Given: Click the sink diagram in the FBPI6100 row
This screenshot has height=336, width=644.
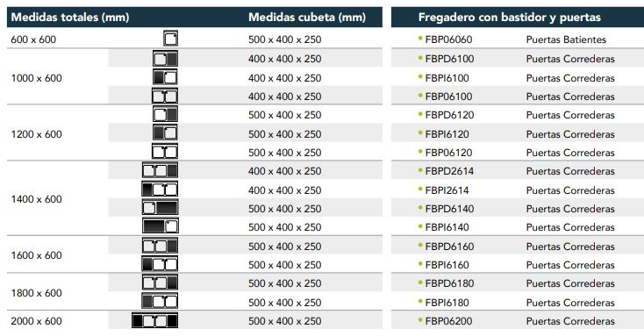Looking at the screenshot, I should coord(165,77).
